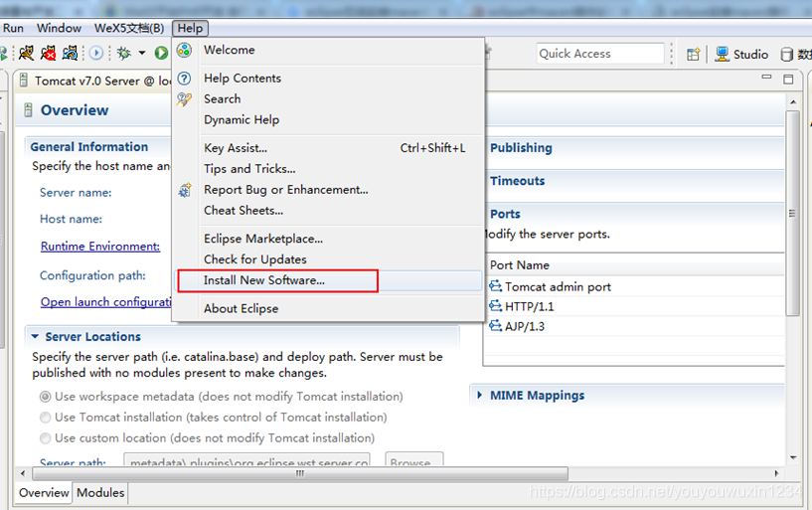The height and width of the screenshot is (510, 812).
Task: Switch to the Modules bottom tab
Action: [100, 492]
